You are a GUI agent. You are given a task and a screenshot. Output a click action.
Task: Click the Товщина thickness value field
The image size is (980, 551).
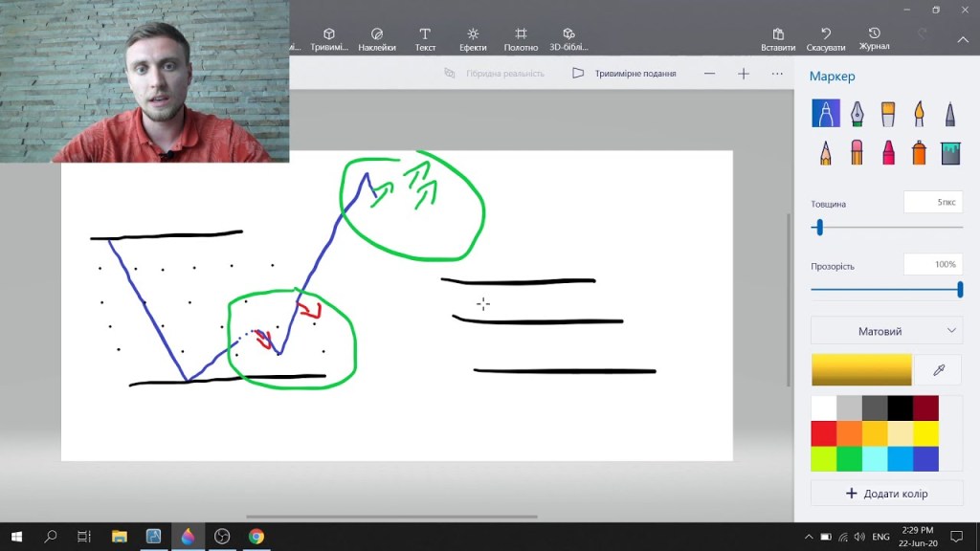(x=932, y=203)
